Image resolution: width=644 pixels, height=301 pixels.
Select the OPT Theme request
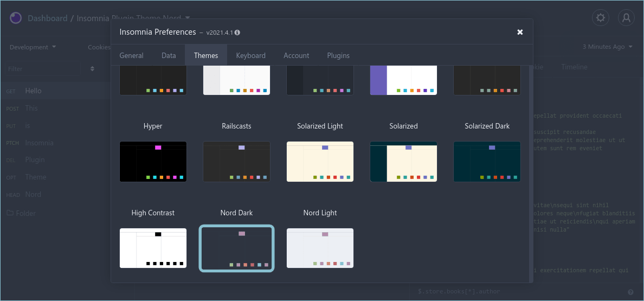pyautogui.click(x=55, y=177)
